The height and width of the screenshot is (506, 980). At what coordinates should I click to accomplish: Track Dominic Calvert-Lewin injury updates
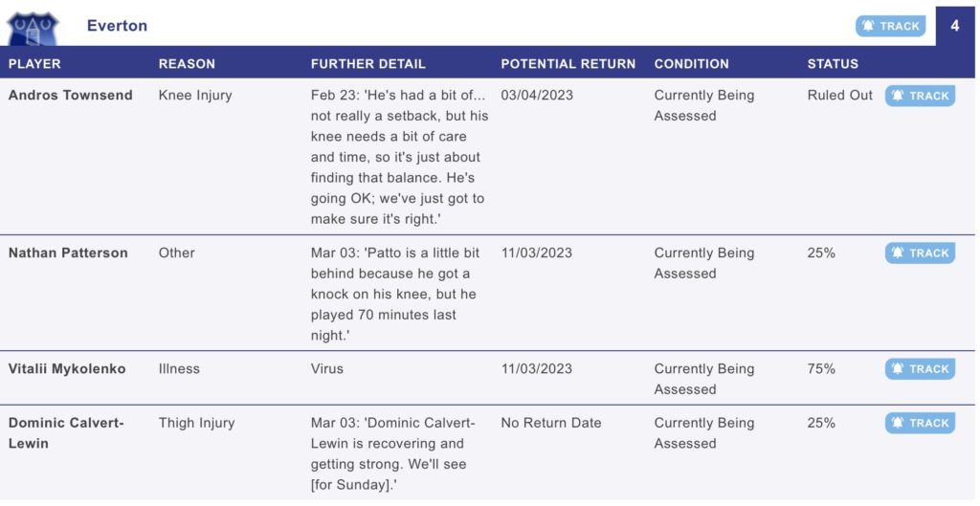tap(920, 423)
